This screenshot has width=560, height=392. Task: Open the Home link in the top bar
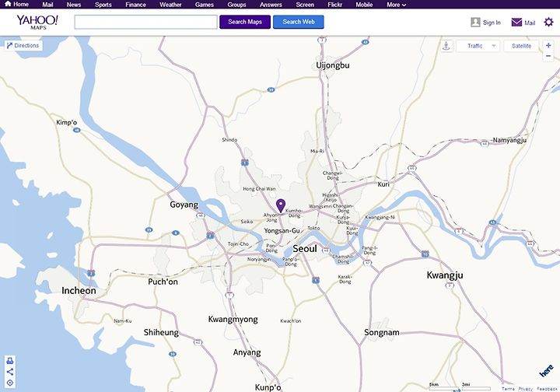point(17,5)
